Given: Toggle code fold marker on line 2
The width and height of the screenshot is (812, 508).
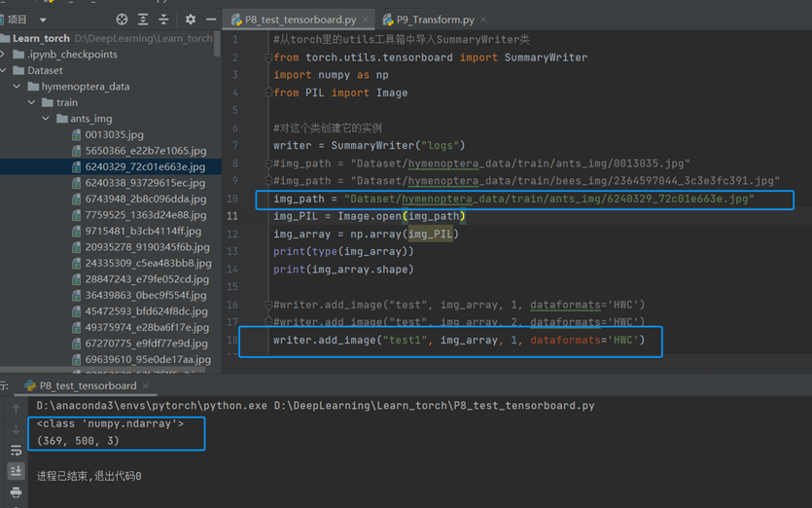Looking at the screenshot, I should pos(268,58).
